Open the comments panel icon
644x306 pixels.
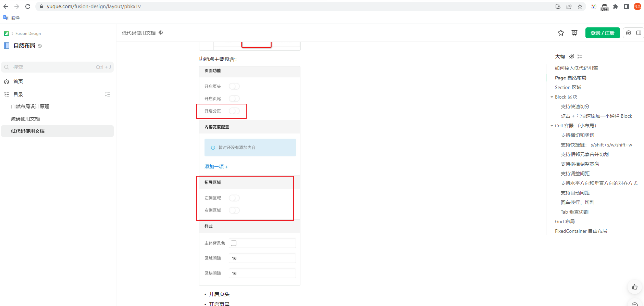pos(629,33)
